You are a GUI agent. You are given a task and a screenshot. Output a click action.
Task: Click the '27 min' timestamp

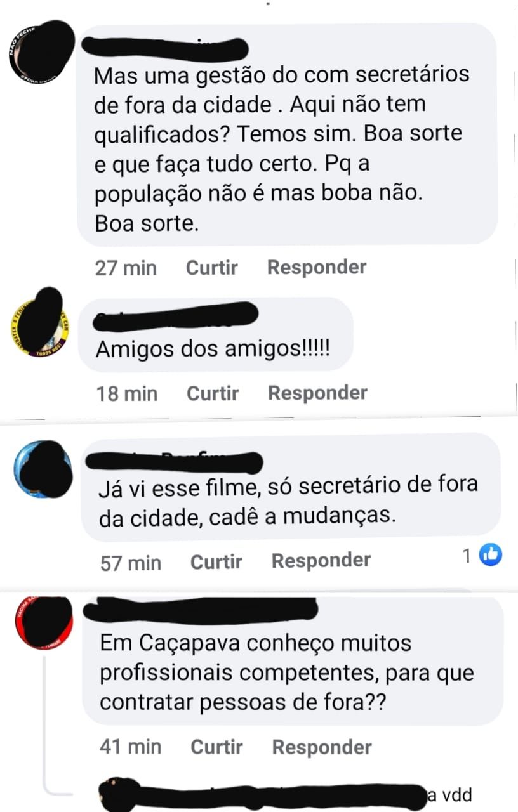[126, 268]
